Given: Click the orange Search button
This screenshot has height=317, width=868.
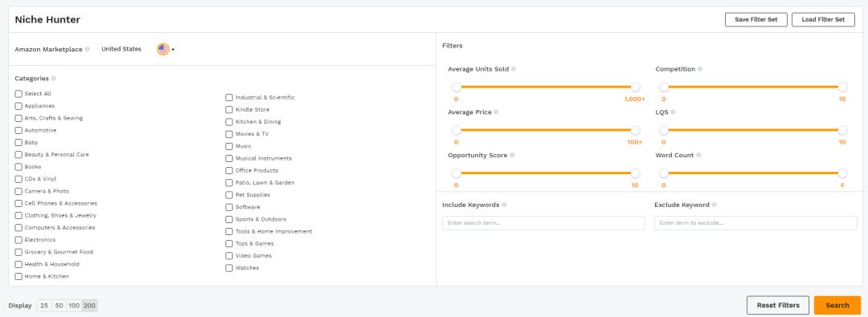Looking at the screenshot, I should (837, 306).
